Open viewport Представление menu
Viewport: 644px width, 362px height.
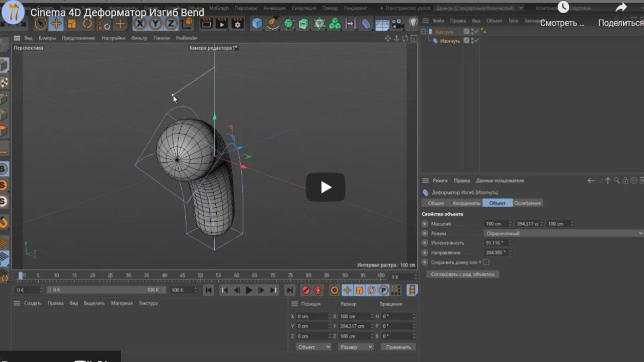tap(78, 38)
